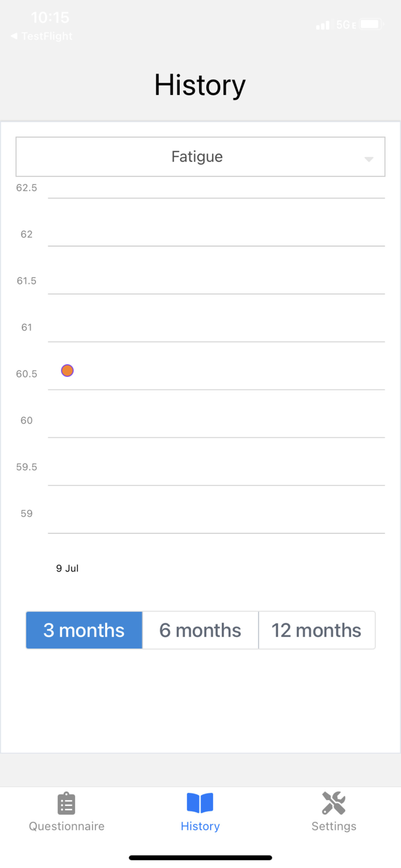Tap the home indicator bar at the bottom
401x868 pixels.
(x=200, y=858)
